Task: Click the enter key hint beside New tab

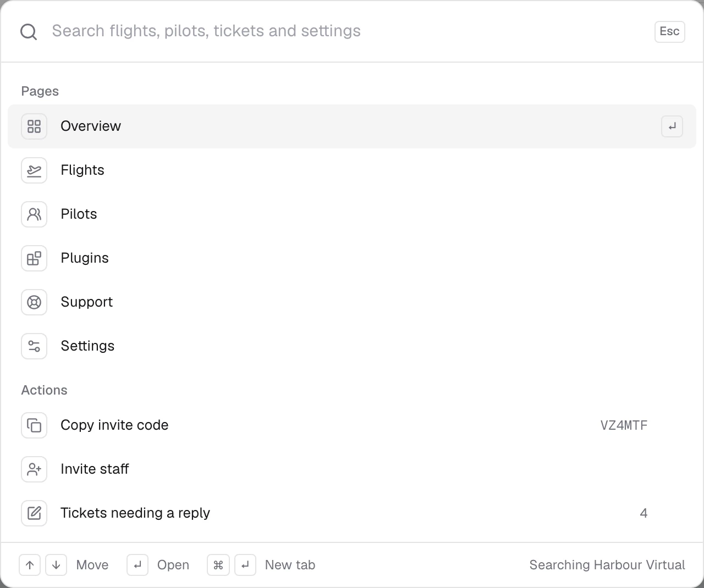Action: click(x=245, y=565)
